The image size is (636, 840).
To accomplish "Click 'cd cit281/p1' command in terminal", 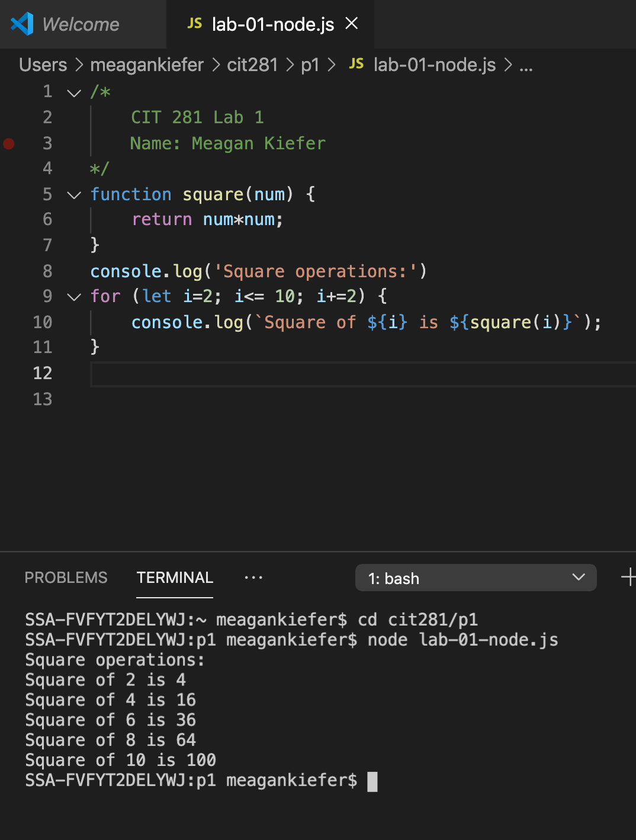I will tap(417, 620).
